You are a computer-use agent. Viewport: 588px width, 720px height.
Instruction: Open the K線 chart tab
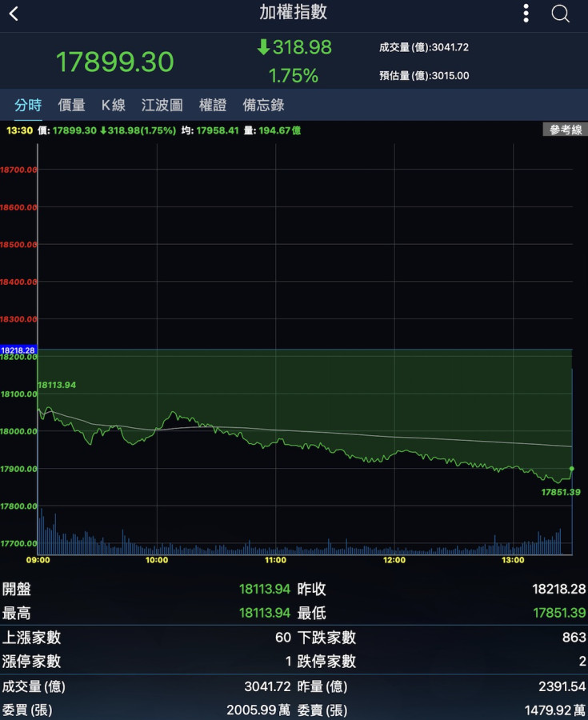point(114,105)
